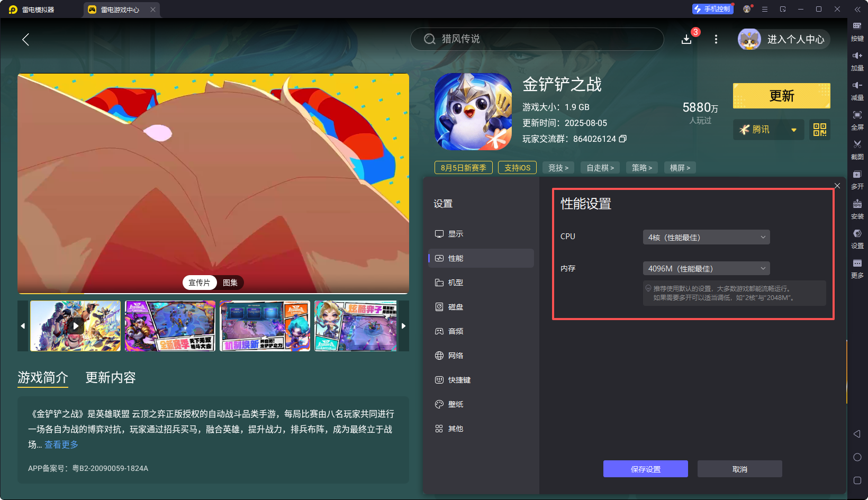The image size is (868, 500).
Task: Select the 机制焕新 screenshot thumbnail
Action: tap(265, 326)
